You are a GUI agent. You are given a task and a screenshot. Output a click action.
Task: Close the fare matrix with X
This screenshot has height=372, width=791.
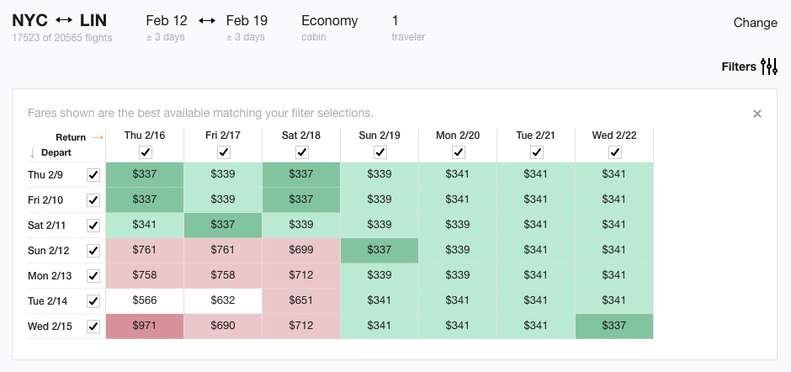[x=757, y=114]
